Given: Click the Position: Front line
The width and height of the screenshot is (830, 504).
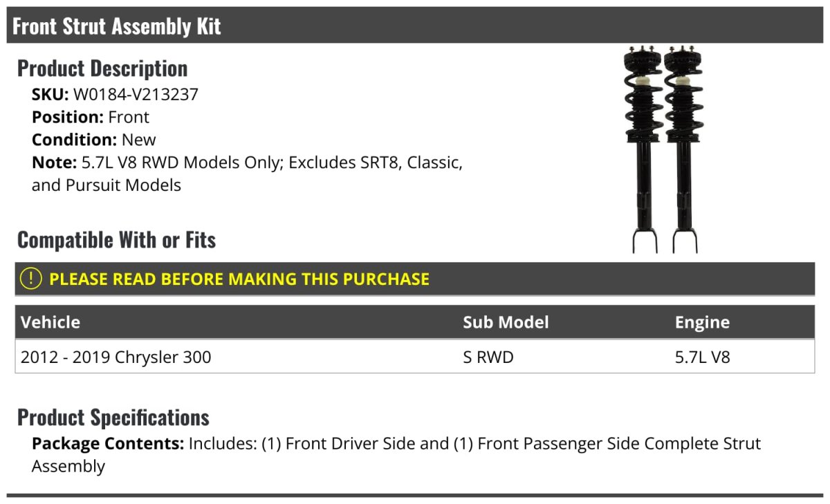Looking at the screenshot, I should pos(91,117).
